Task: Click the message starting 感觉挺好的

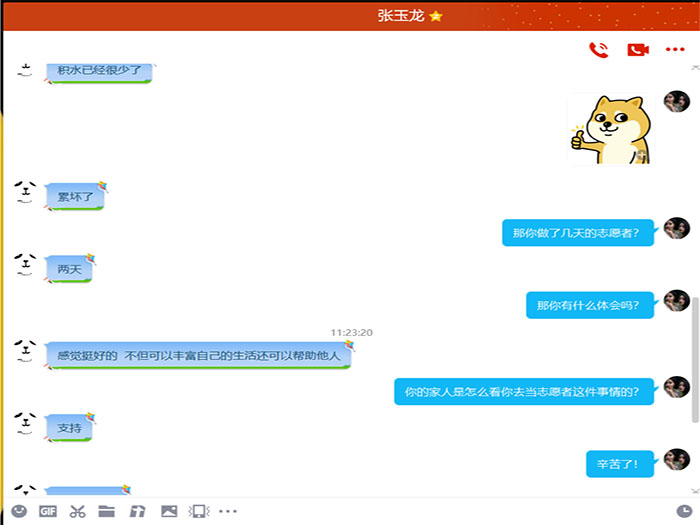Action: pos(198,355)
